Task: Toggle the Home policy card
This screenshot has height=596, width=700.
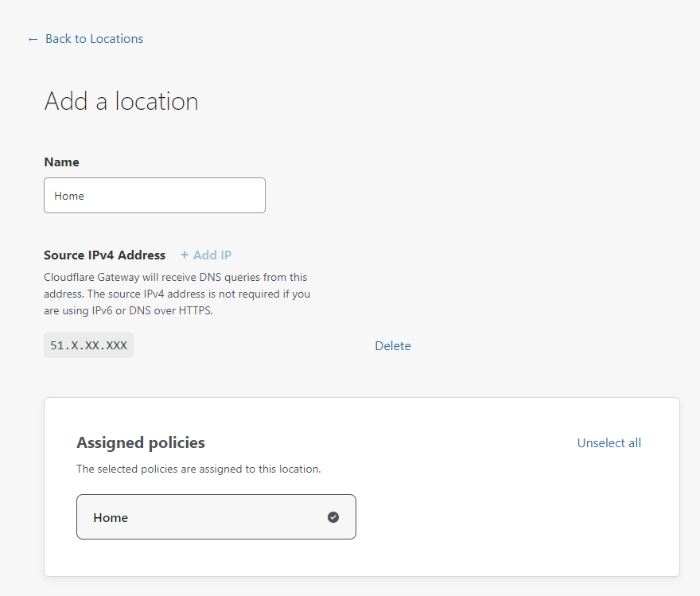Action: tap(216, 517)
